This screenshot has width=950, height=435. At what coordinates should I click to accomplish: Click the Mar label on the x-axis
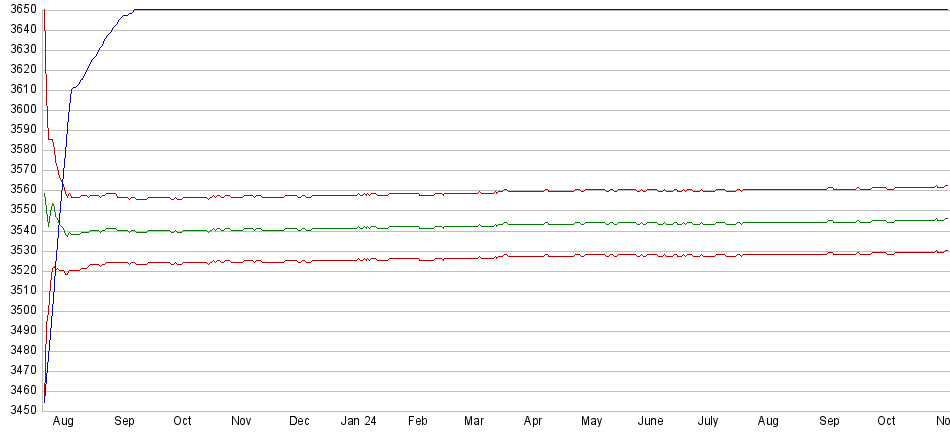click(x=476, y=421)
